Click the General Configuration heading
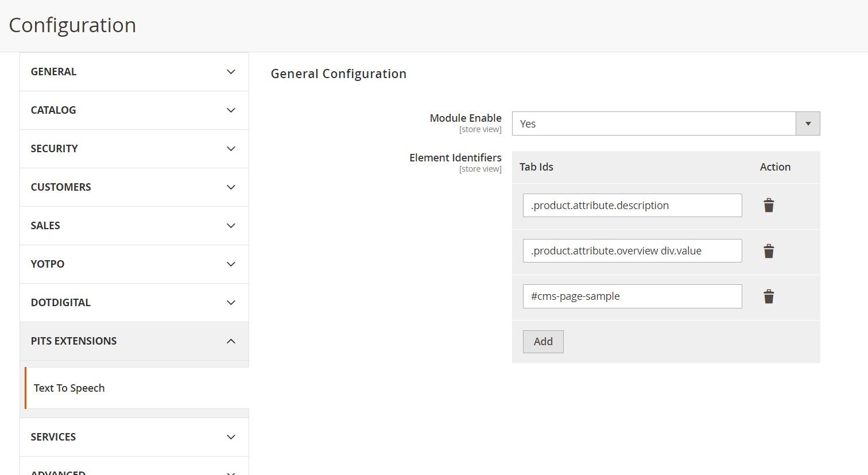Screen dimensions: 868x475 [338, 74]
